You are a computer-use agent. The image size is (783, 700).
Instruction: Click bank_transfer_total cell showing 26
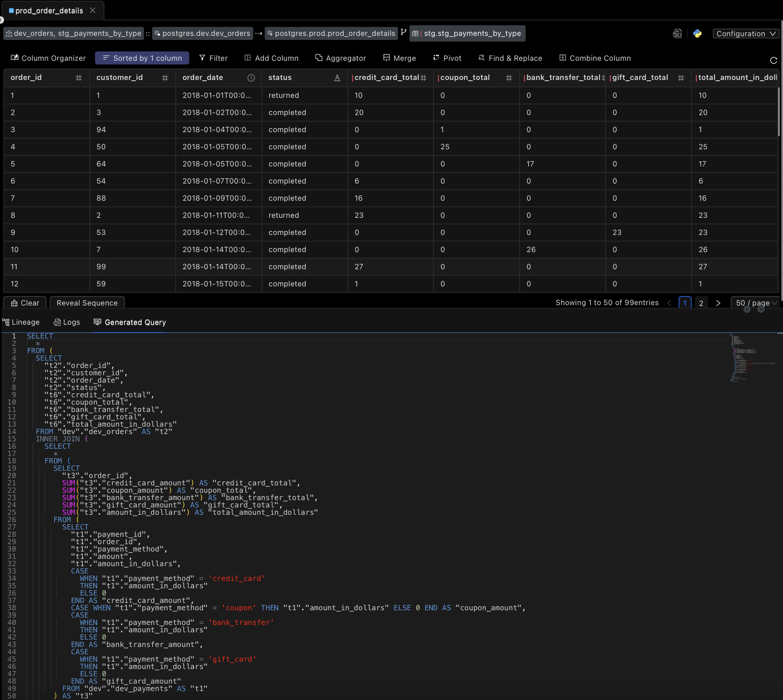click(x=563, y=249)
